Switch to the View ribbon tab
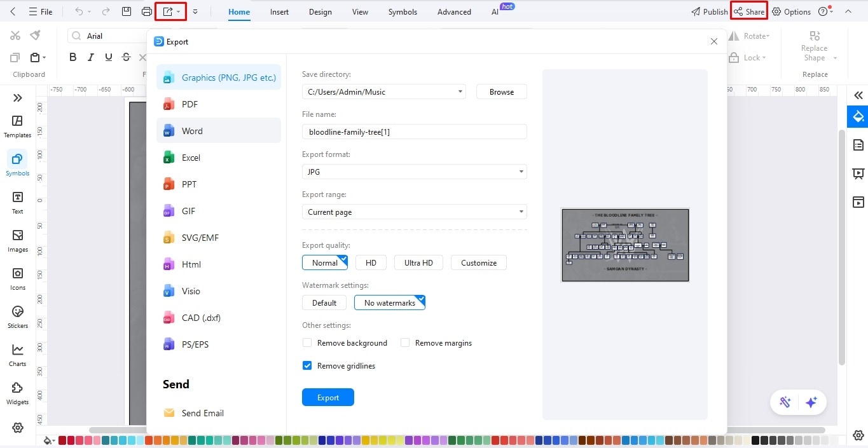The image size is (868, 448). click(360, 11)
